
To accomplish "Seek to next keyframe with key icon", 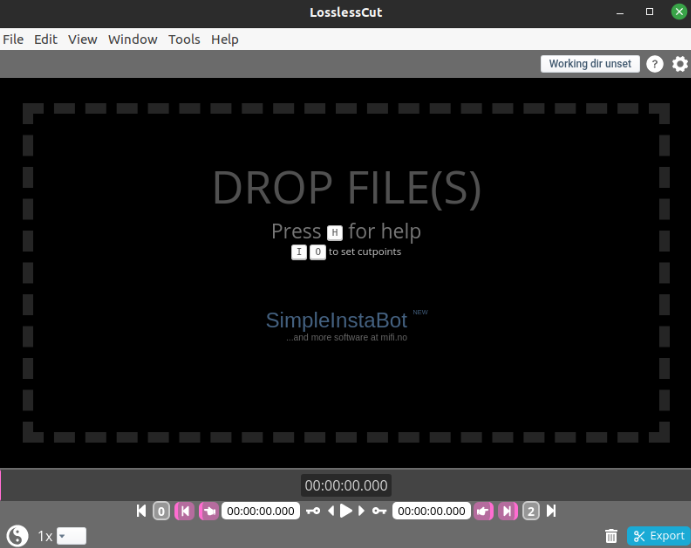I will (379, 511).
